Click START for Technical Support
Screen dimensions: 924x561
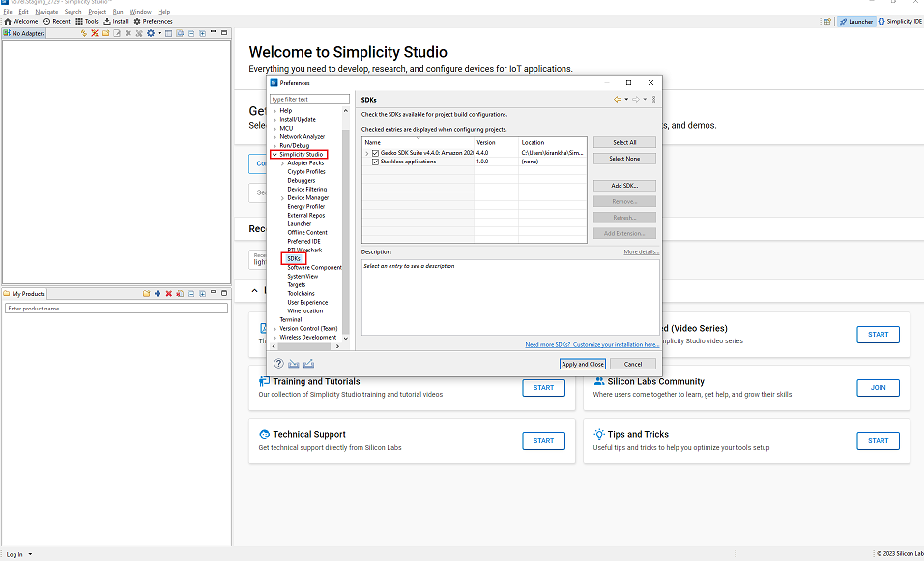click(x=543, y=441)
